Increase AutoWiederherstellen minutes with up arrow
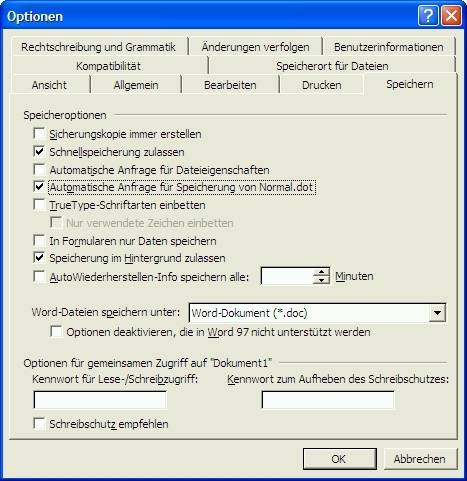This screenshot has height=481, width=467. (321, 272)
